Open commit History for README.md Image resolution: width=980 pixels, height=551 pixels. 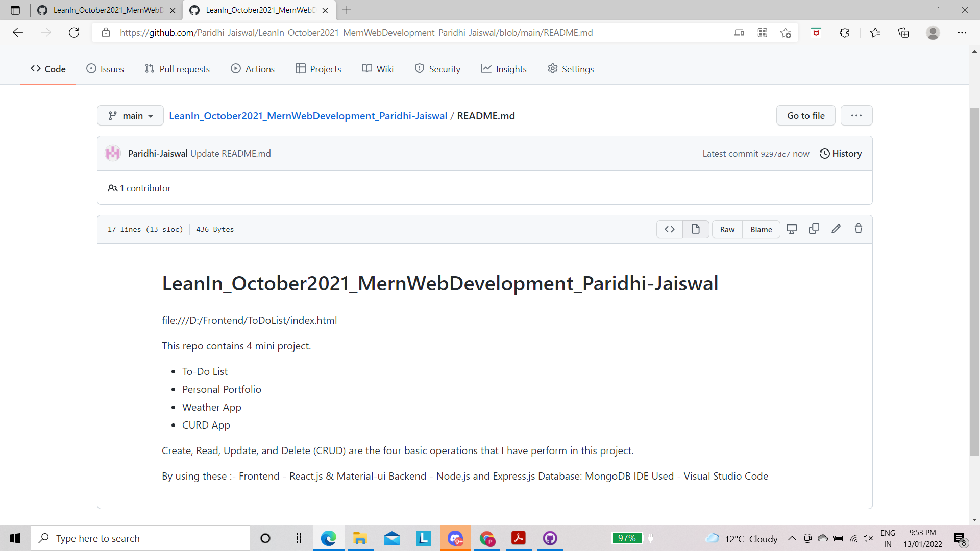[x=841, y=154]
